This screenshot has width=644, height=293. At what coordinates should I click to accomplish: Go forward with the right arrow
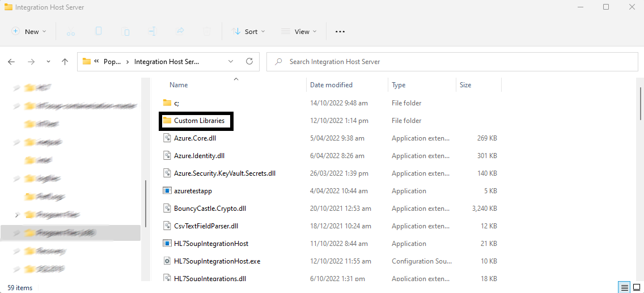point(31,62)
